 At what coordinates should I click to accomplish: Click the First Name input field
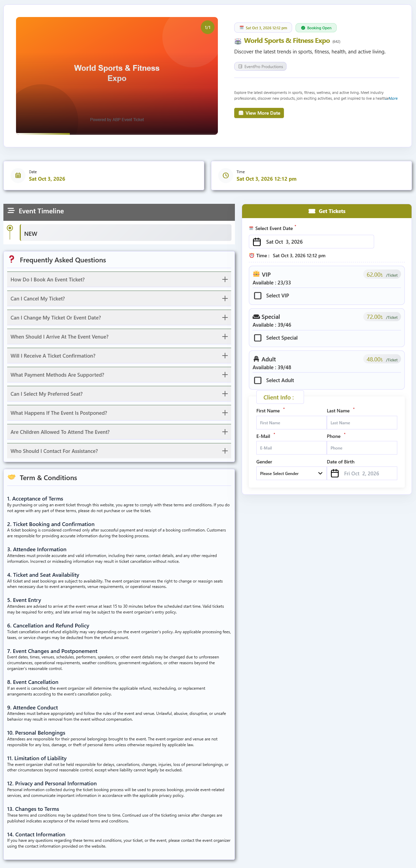(291, 423)
